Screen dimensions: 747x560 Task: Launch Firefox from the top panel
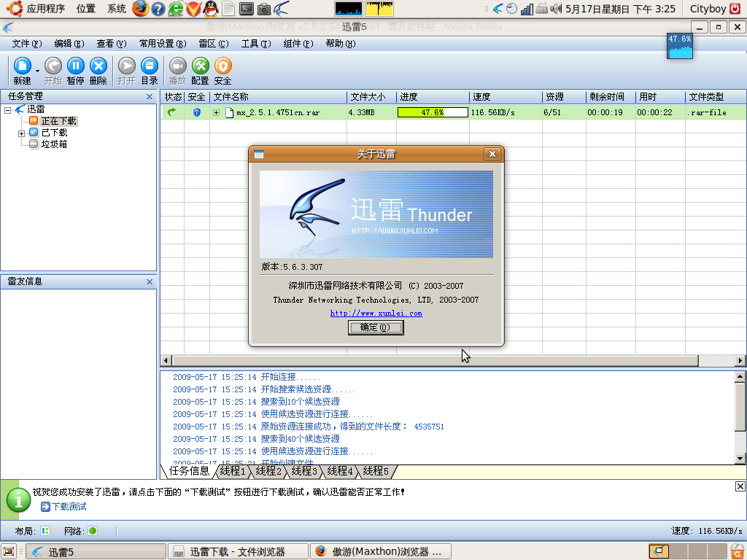pyautogui.click(x=140, y=9)
